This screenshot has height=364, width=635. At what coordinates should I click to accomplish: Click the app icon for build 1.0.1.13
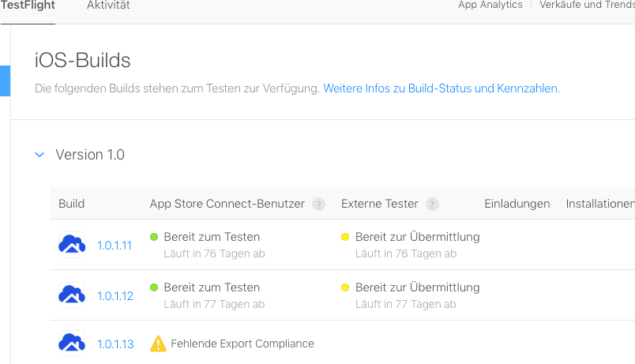point(72,344)
